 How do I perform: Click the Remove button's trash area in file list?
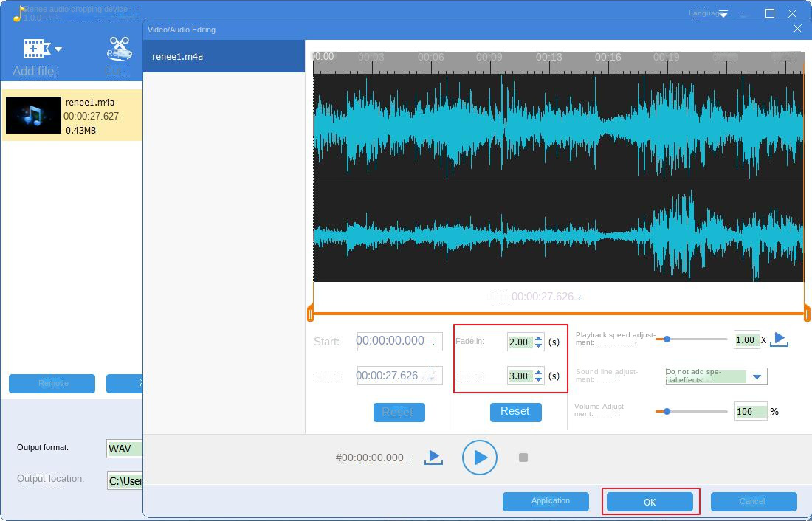point(52,384)
